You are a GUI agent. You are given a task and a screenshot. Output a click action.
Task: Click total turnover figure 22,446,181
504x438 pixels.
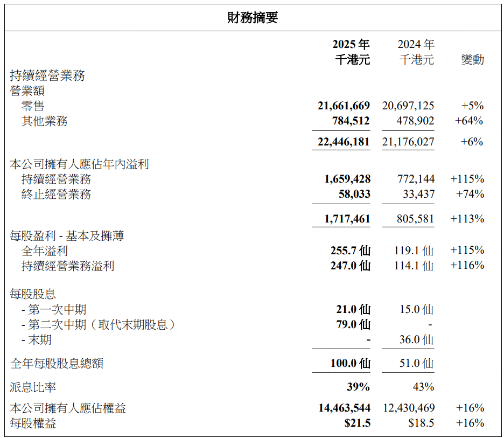point(344,142)
